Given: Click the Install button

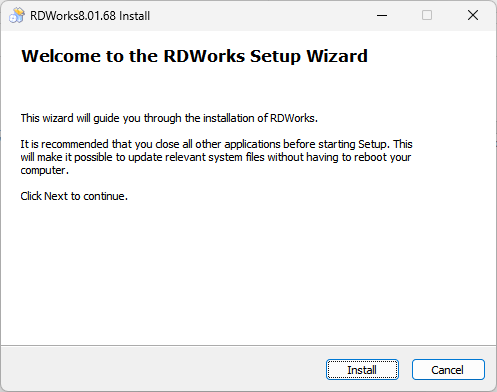Looking at the screenshot, I should click(362, 369).
